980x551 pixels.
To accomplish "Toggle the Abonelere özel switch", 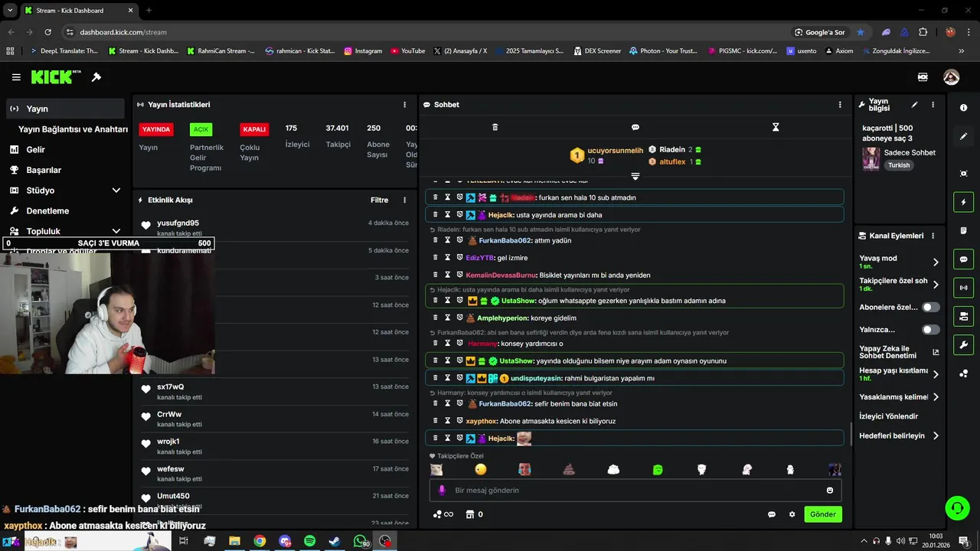I will [931, 307].
